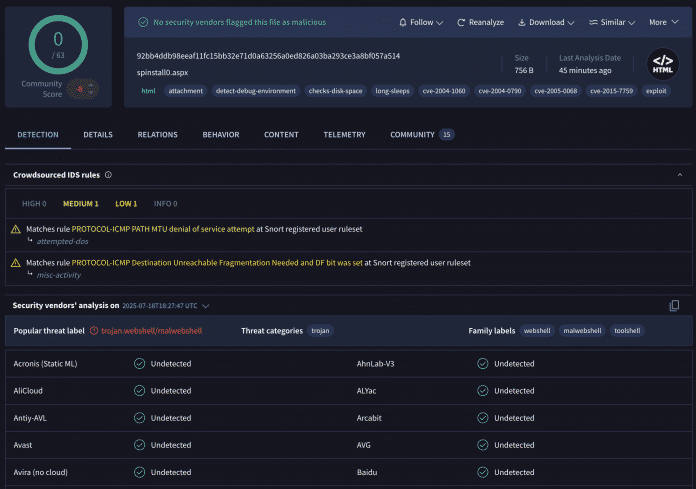Click the warning icon beside the PATH MTU rule
Screen dimensions: 696x489
(x=16, y=229)
